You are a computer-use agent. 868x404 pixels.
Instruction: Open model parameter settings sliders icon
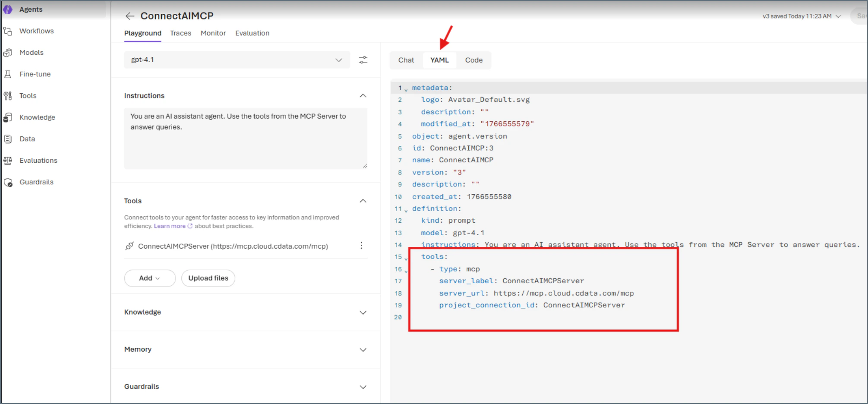(x=363, y=60)
